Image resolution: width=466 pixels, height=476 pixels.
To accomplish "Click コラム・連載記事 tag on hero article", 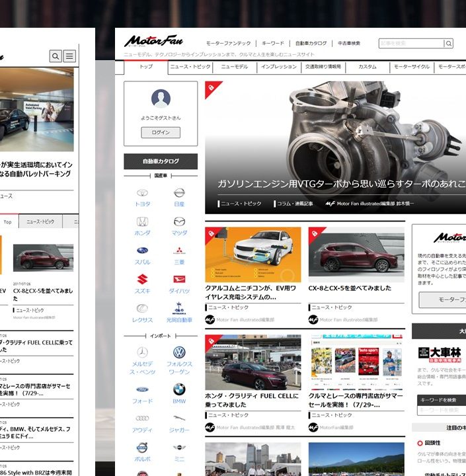I will point(293,204).
